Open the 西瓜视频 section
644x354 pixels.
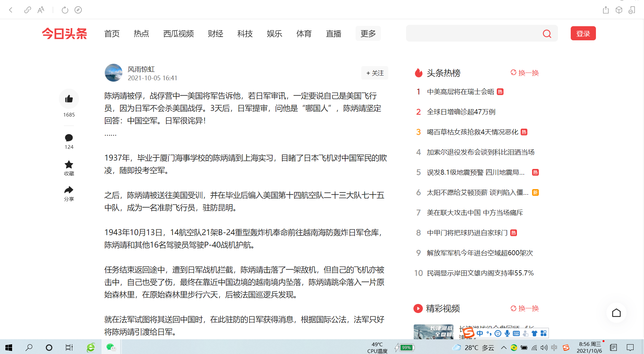(178, 34)
